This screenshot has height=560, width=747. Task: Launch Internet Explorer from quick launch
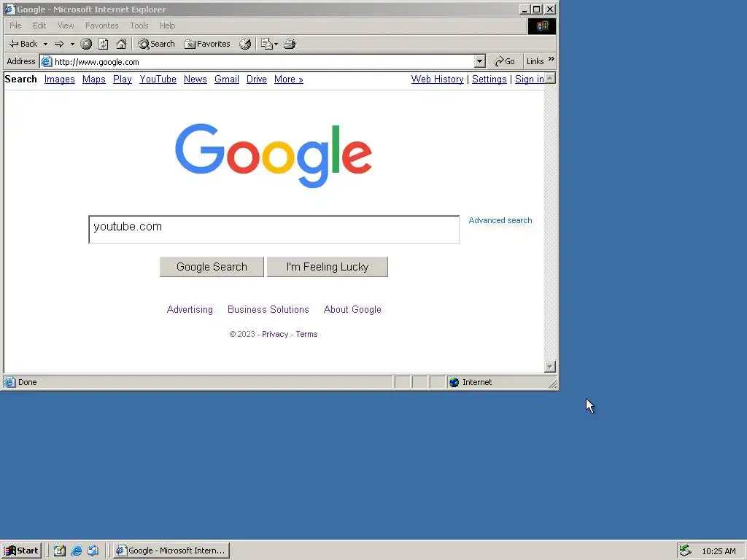(x=76, y=551)
